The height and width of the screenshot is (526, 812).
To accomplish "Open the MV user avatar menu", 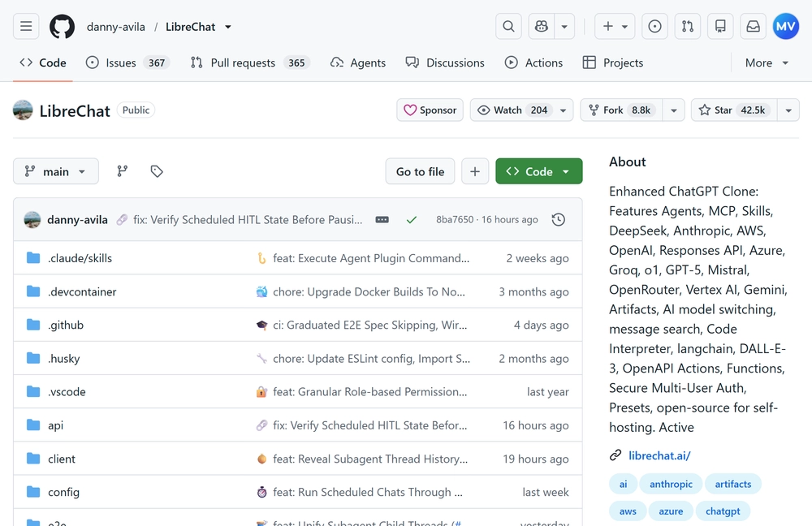I will point(786,27).
